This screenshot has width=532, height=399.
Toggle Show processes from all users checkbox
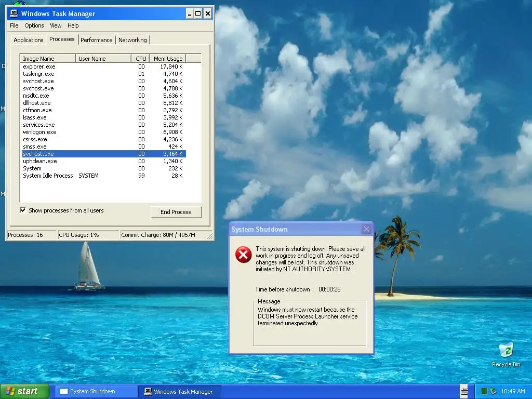23,210
